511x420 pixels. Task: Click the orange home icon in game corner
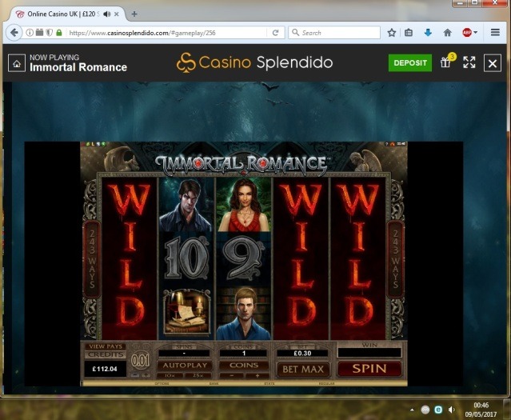pos(393,144)
